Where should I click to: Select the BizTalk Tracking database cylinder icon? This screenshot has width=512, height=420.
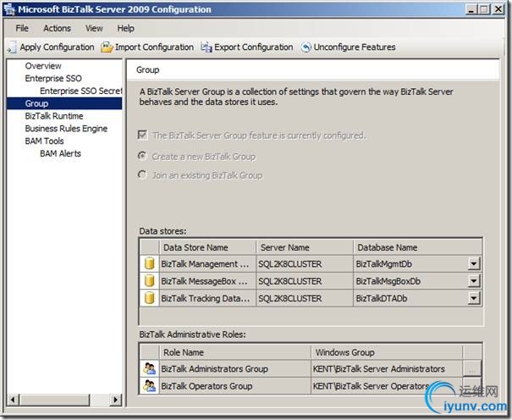click(x=149, y=298)
